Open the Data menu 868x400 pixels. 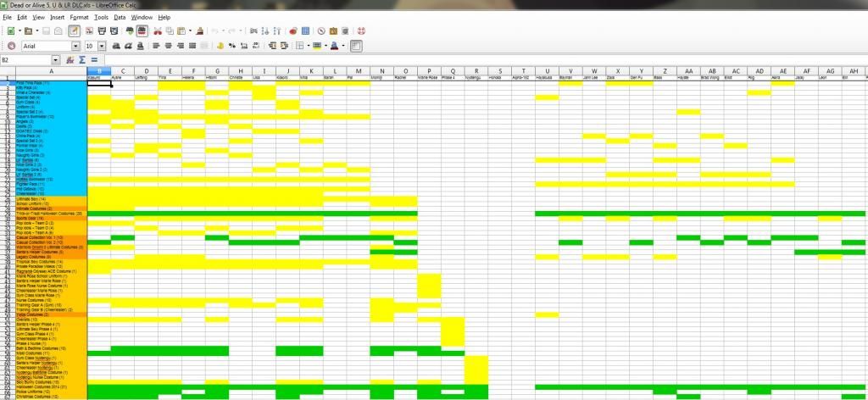click(x=120, y=17)
